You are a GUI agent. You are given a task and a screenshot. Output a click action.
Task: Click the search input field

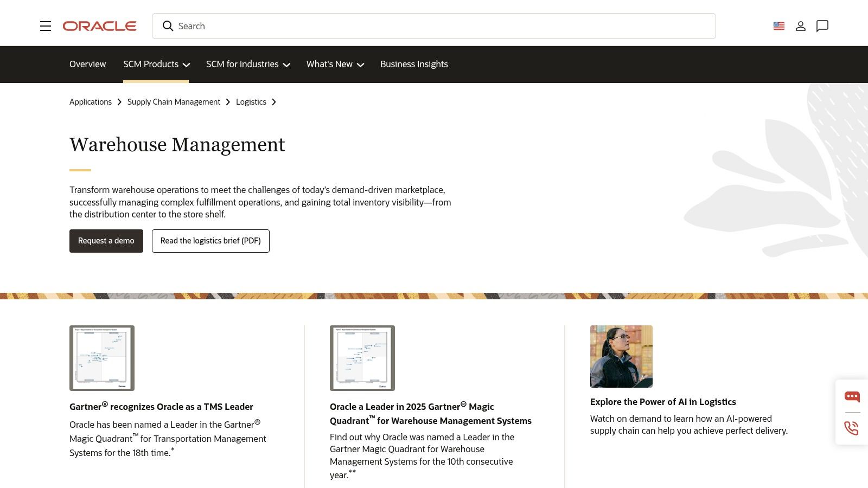point(434,26)
